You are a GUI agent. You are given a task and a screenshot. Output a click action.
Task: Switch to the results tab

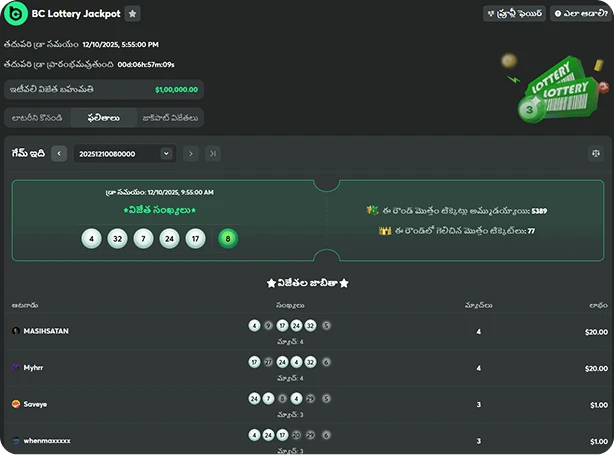click(x=102, y=118)
